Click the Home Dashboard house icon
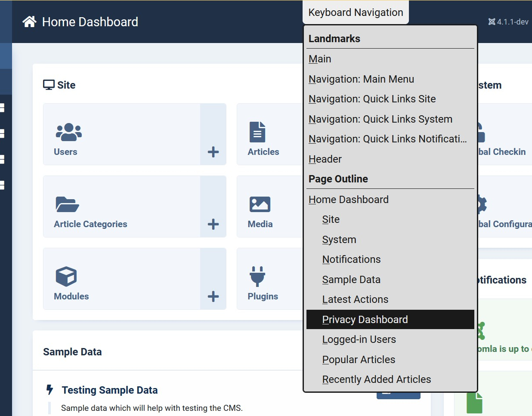Screen dimensions: 532x416 (x=30, y=22)
